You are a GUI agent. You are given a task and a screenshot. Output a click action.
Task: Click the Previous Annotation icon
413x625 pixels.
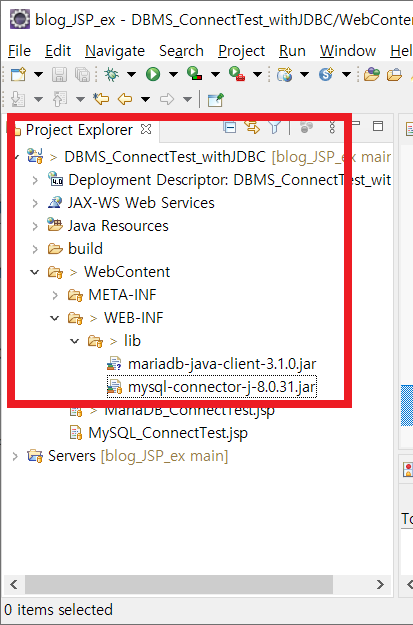[x=60, y=99]
